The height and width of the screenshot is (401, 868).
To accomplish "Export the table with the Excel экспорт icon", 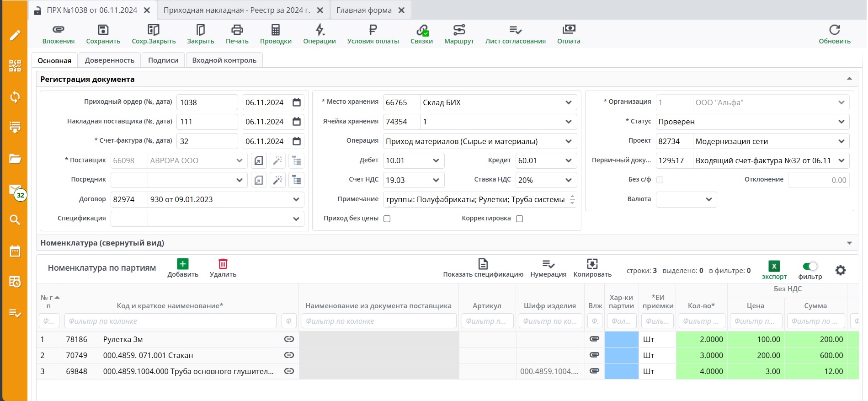I will pyautogui.click(x=774, y=267).
